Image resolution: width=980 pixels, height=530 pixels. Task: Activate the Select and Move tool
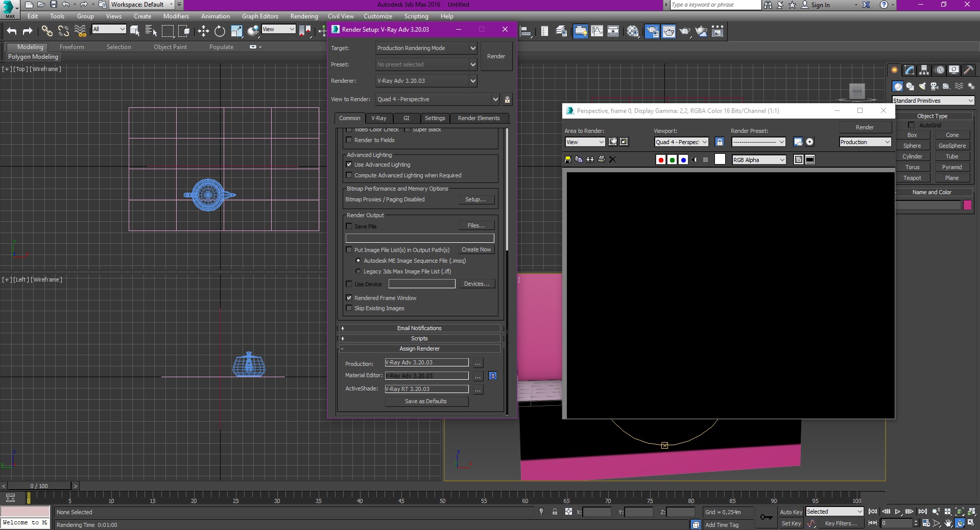coord(203,31)
